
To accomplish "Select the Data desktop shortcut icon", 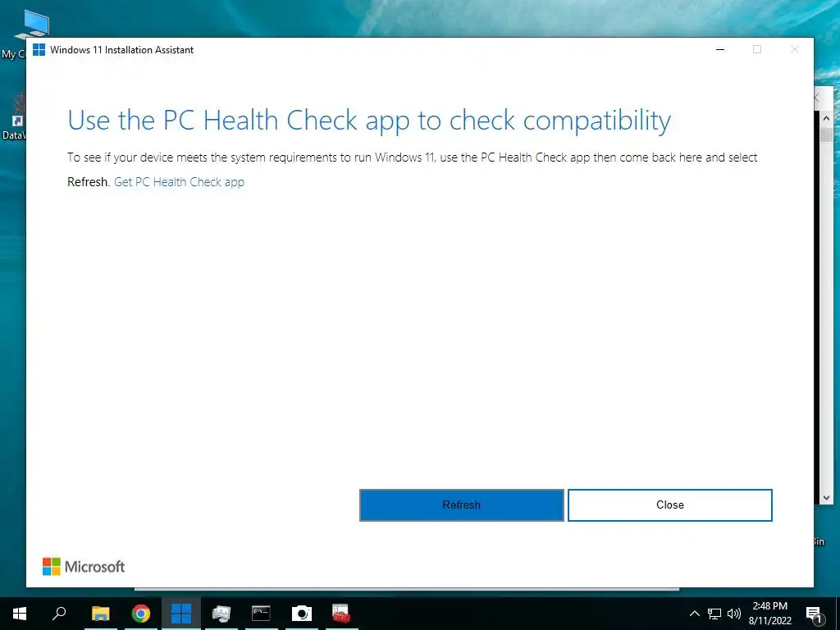I will pyautogui.click(x=13, y=116).
